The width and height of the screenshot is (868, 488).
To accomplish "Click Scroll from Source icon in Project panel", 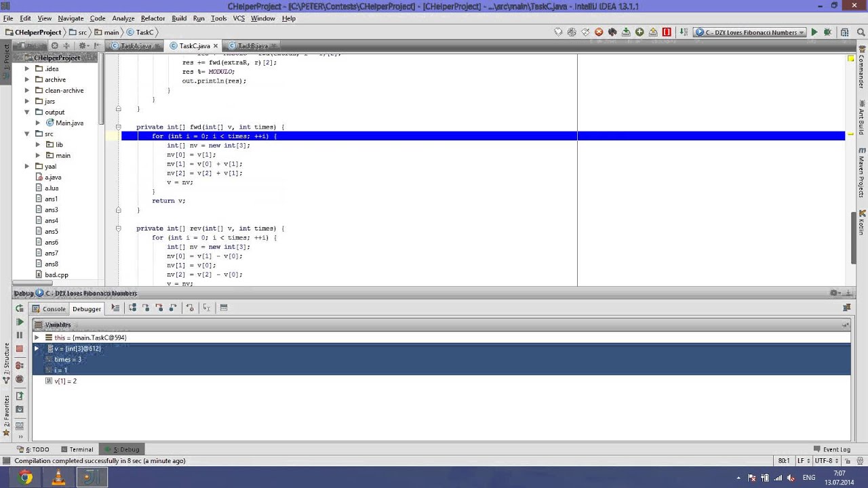I will (55, 45).
